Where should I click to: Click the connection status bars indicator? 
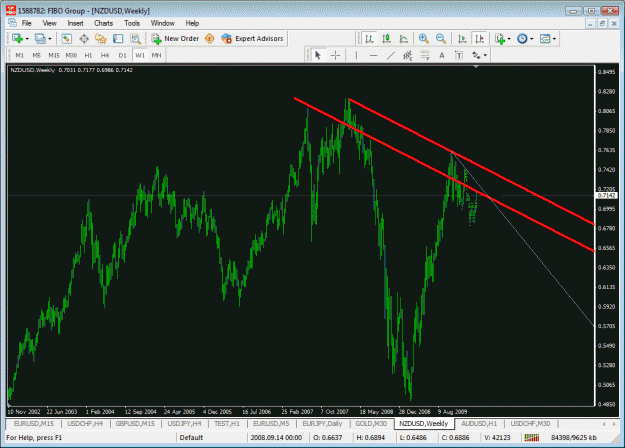tap(532, 438)
